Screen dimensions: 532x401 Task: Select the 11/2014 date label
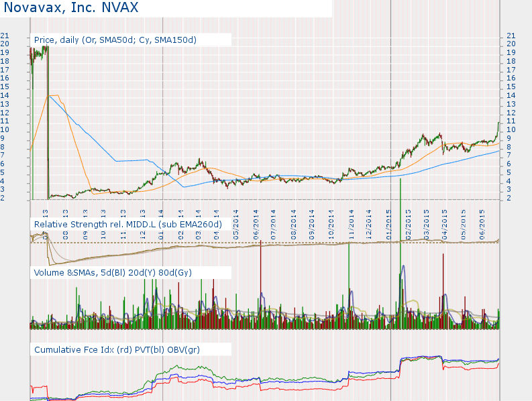point(350,225)
